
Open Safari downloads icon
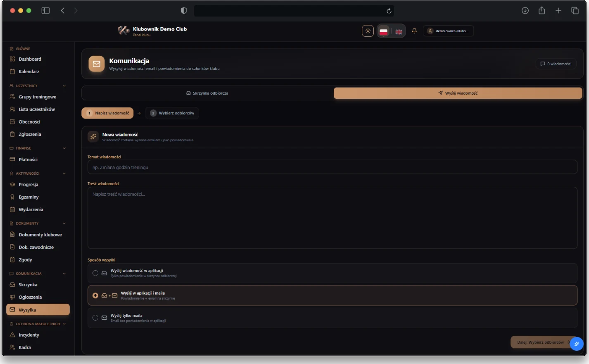point(525,11)
